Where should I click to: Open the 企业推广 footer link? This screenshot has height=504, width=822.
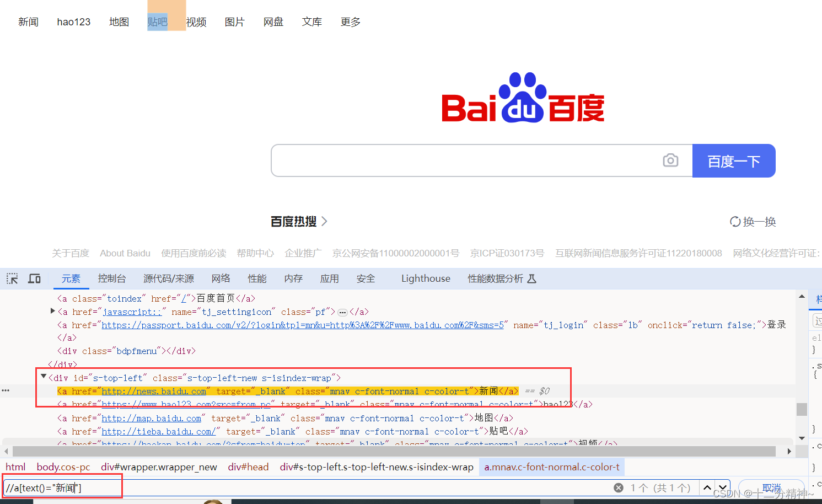303,253
